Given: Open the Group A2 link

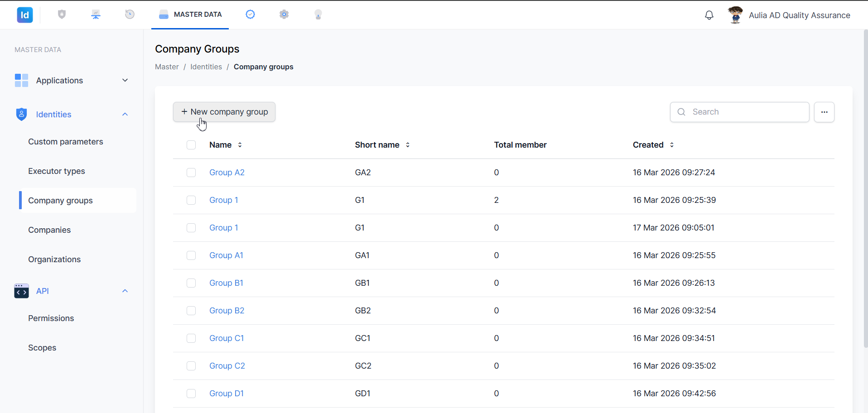Looking at the screenshot, I should click(x=227, y=173).
